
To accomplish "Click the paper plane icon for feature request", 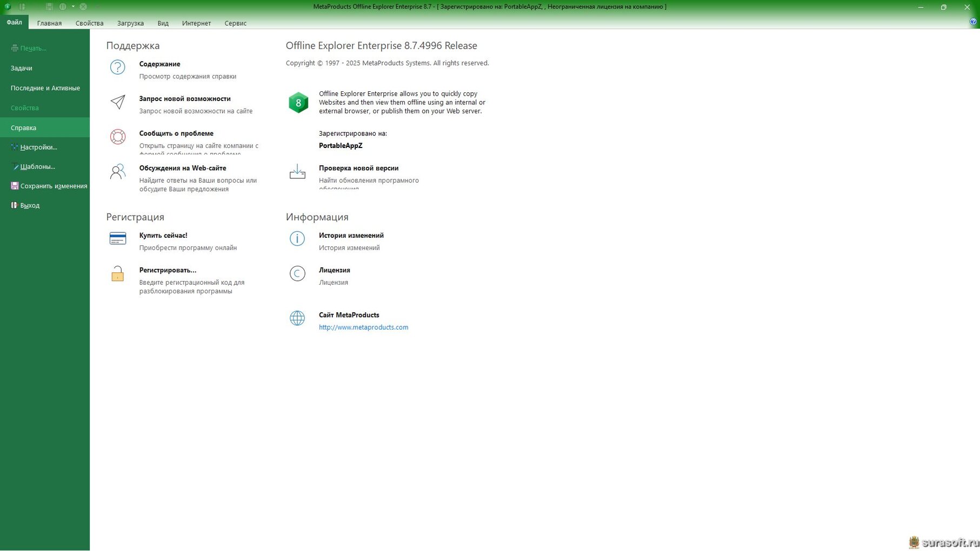I will [x=117, y=102].
